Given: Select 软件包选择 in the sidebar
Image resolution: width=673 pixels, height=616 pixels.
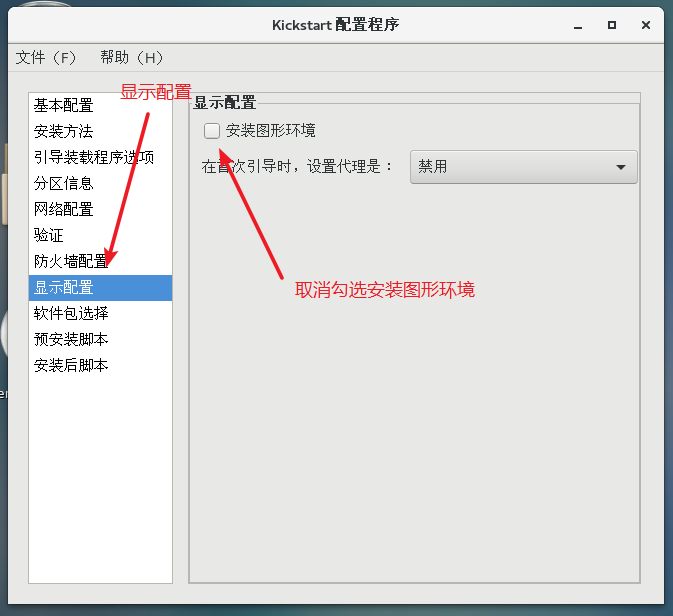Looking at the screenshot, I should (x=100, y=313).
